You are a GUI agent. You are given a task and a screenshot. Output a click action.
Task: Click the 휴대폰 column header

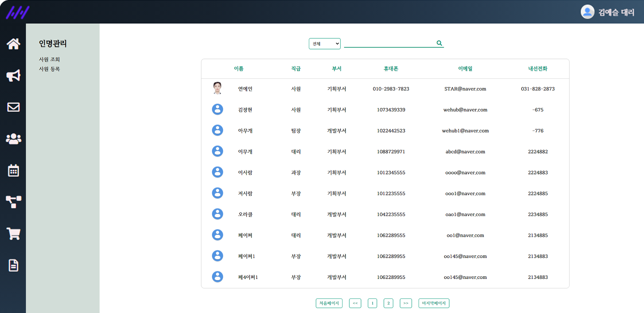[x=391, y=69]
